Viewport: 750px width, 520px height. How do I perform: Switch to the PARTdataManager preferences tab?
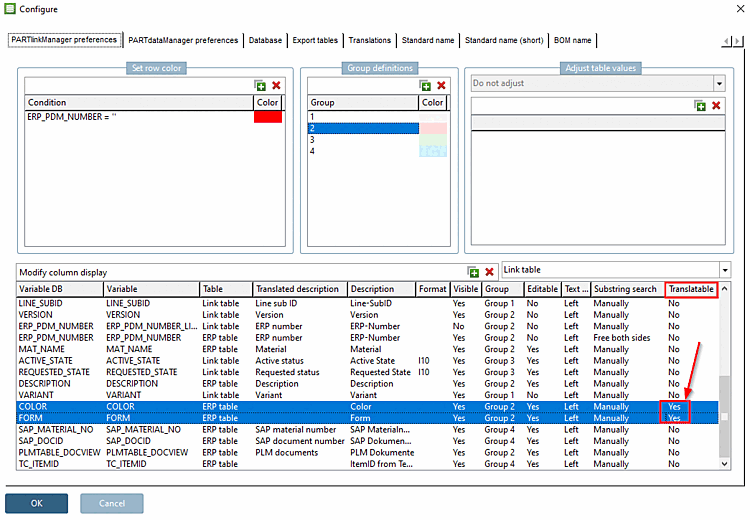tap(183, 40)
